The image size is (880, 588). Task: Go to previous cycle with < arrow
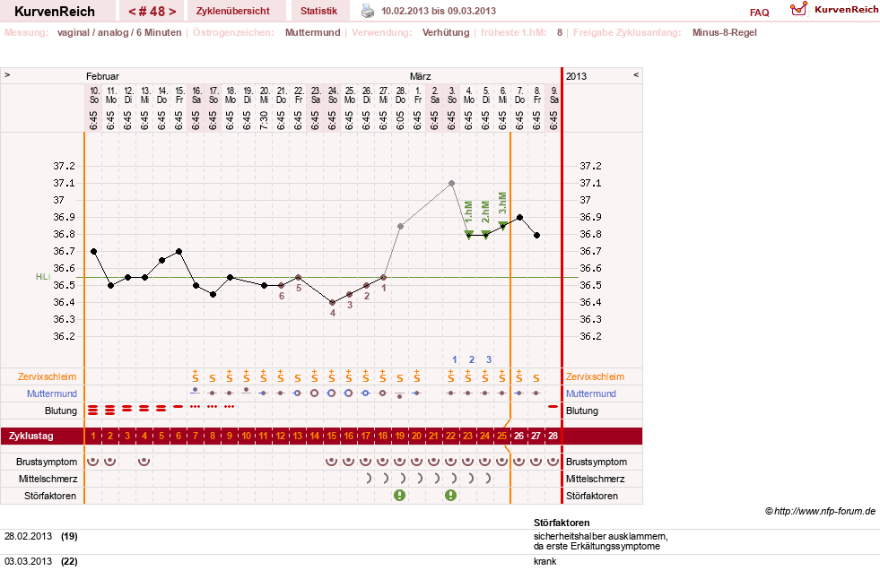[133, 12]
